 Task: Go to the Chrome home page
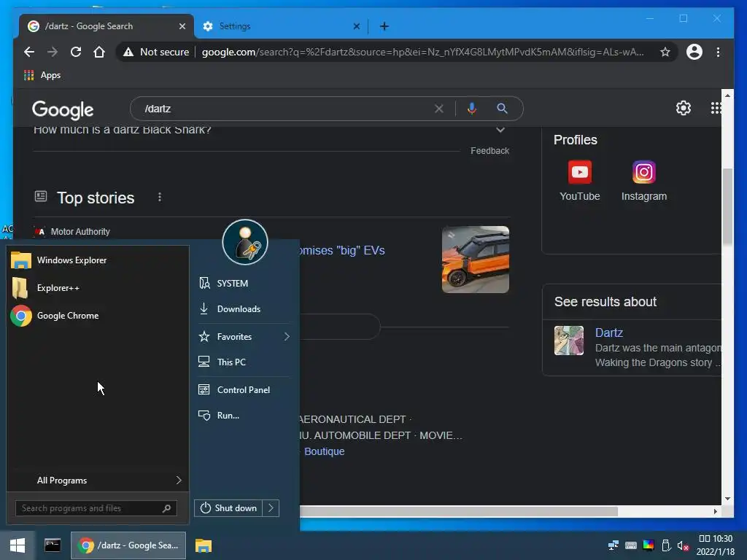pos(99,52)
